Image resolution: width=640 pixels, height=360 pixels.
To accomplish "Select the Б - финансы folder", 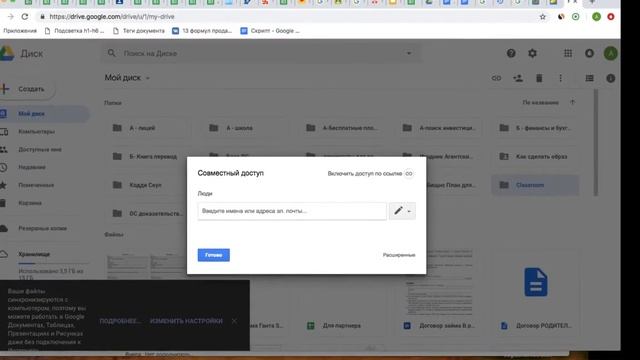I will (536, 128).
